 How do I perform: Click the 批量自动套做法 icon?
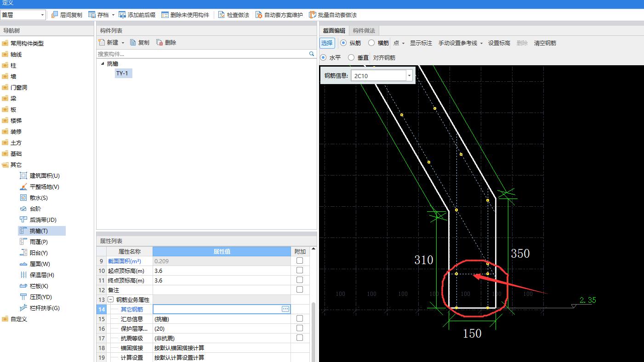313,15
